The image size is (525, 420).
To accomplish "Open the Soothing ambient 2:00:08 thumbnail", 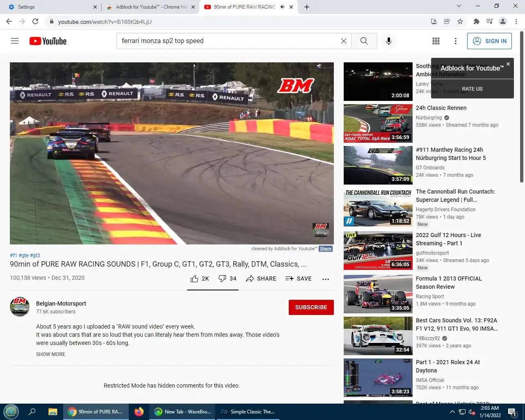I will 378,82.
